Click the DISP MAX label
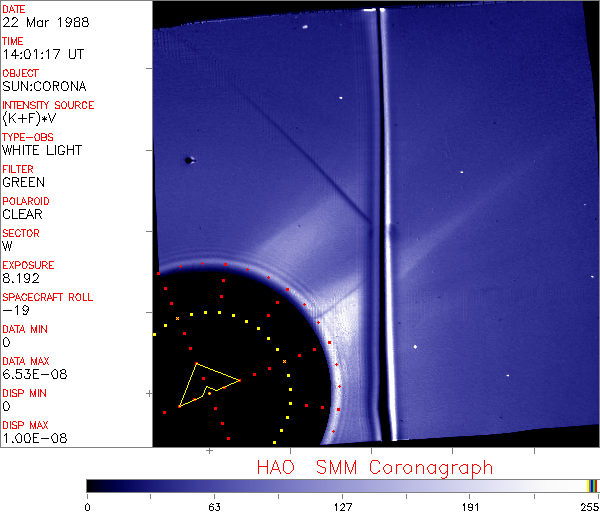The image size is (600, 512). pos(25,425)
